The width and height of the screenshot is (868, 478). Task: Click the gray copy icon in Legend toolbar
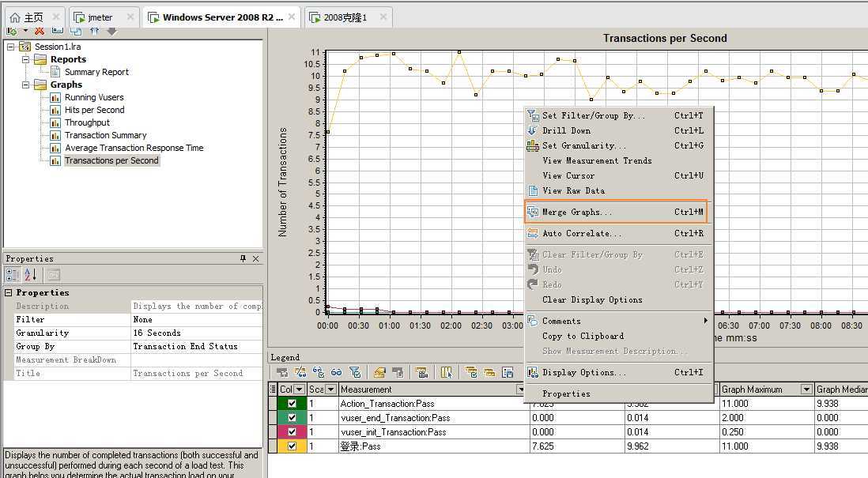pos(398,372)
